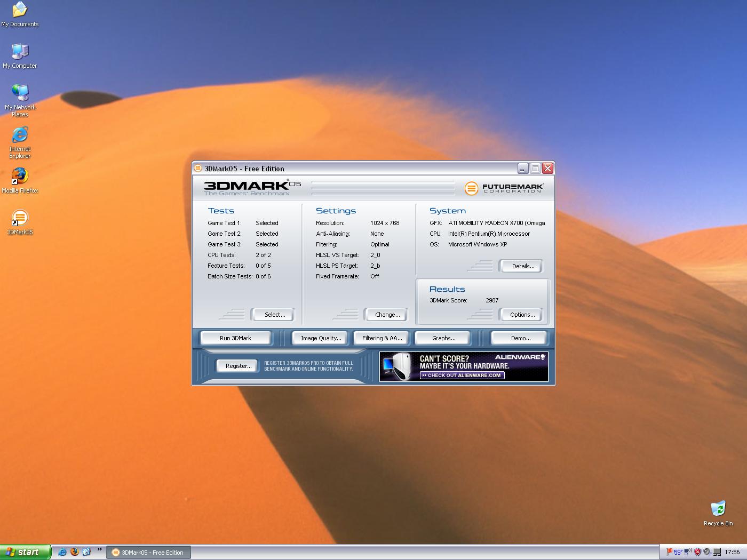
Task: Click the Fixed Framerate Off value
Action: point(375,276)
